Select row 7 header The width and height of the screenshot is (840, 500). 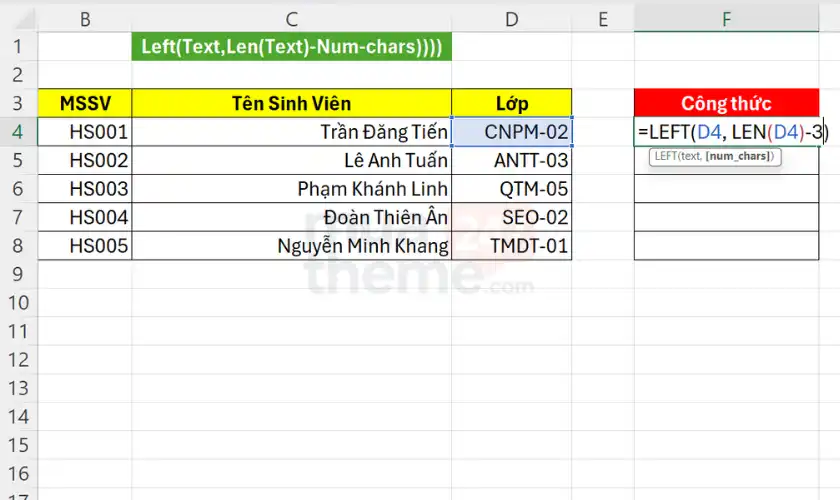[18, 217]
